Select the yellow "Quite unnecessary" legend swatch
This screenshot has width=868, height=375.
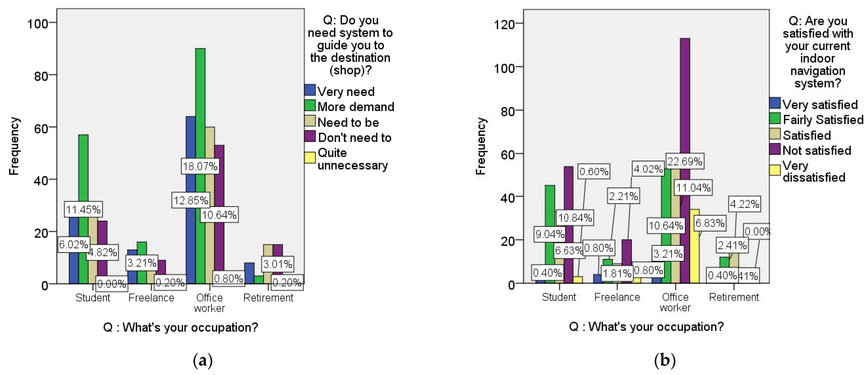point(310,158)
